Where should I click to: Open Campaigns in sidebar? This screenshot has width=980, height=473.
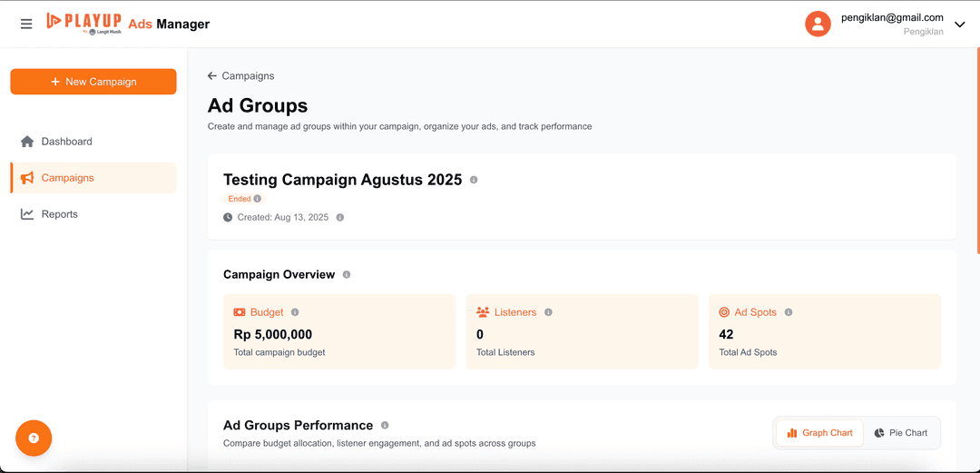(93, 178)
